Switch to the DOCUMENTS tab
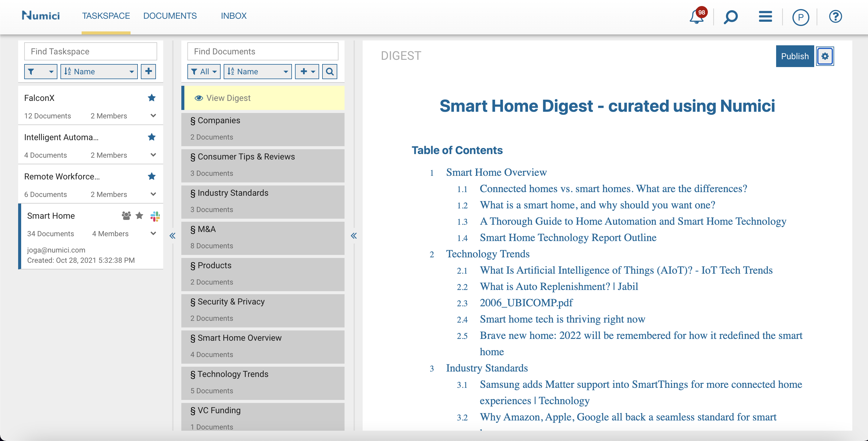Screen dimensions: 868x441 (170, 16)
